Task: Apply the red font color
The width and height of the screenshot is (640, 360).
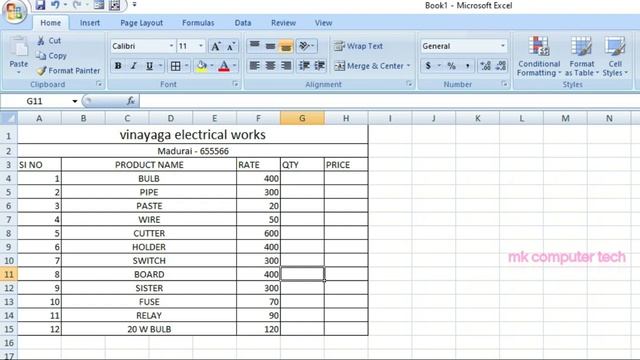Action: [x=224, y=66]
